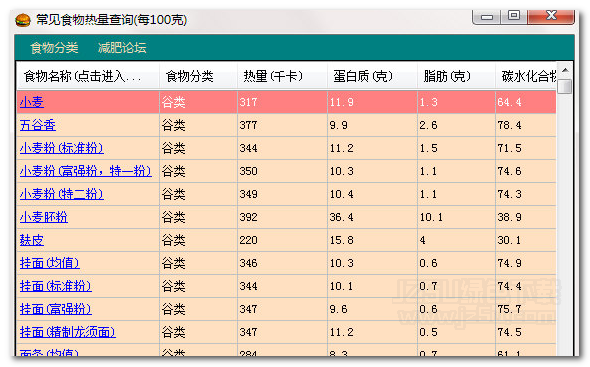This screenshot has height=367, width=590.
Task: Select fat value 4 for 麸皮
Action: 423,240
